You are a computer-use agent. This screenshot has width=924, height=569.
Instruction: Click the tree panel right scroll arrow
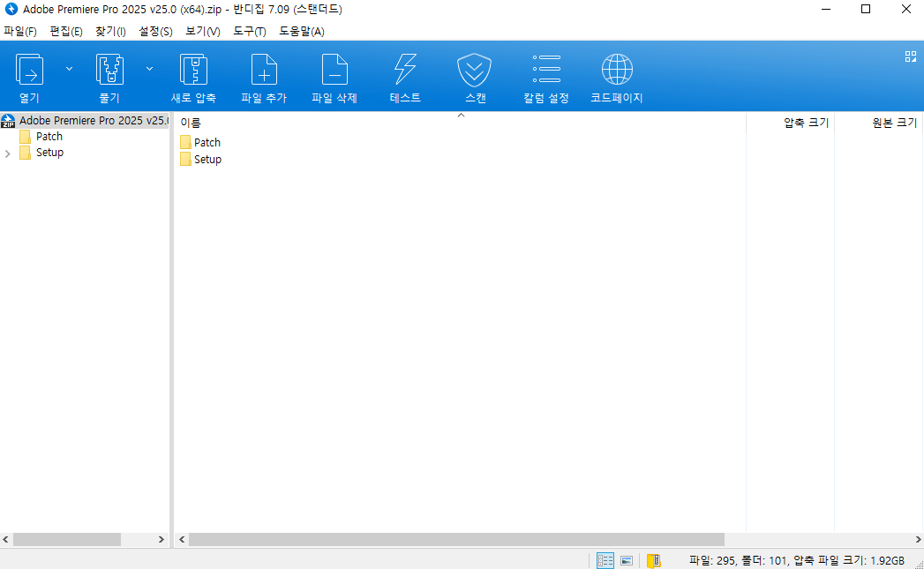[162, 540]
